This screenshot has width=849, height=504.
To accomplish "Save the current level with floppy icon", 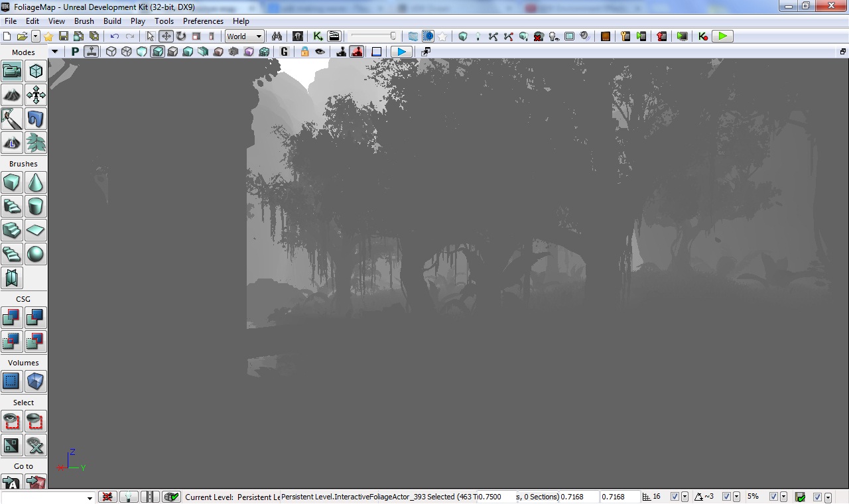I will [x=64, y=36].
